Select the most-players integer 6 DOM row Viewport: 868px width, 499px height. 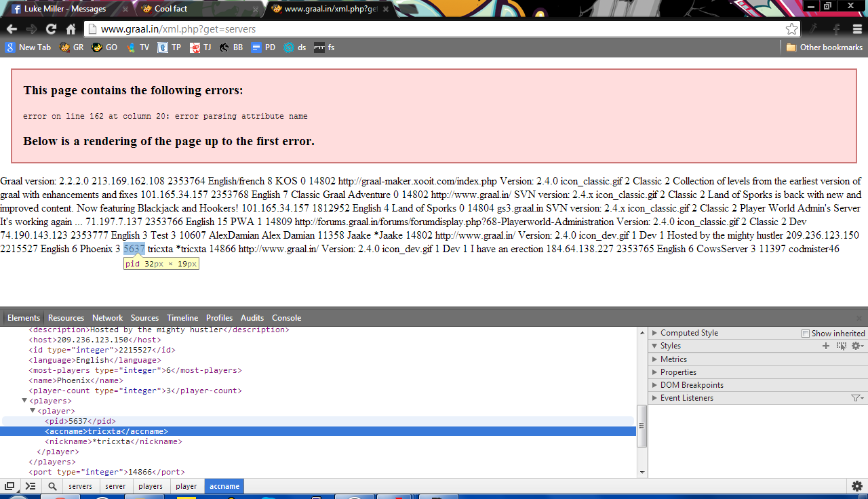(319, 370)
